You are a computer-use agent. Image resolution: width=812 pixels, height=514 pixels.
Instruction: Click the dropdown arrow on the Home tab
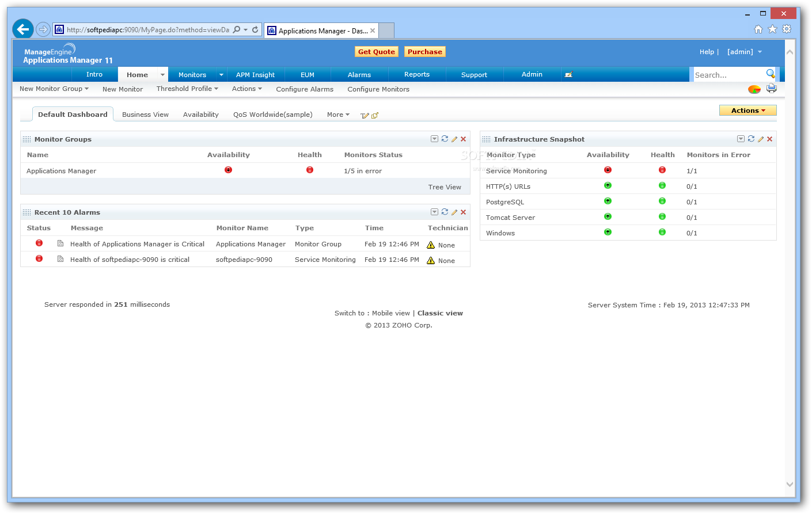(162, 75)
